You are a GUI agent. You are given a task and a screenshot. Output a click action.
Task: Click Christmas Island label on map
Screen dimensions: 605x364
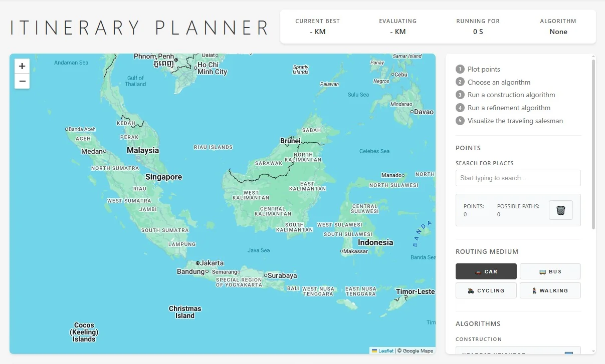(185, 312)
